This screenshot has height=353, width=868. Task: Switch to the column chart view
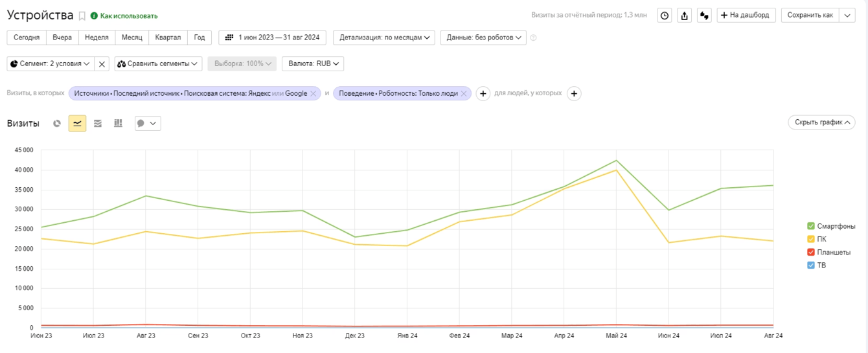tap(118, 123)
